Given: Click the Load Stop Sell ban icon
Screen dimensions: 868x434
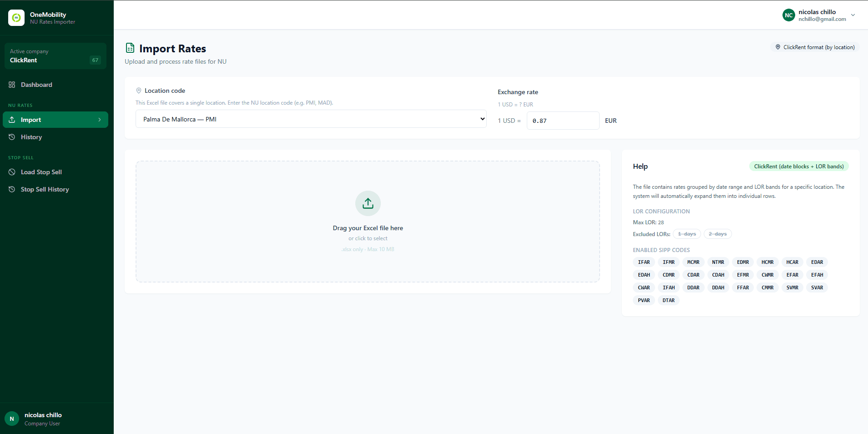Looking at the screenshot, I should pyautogui.click(x=12, y=172).
